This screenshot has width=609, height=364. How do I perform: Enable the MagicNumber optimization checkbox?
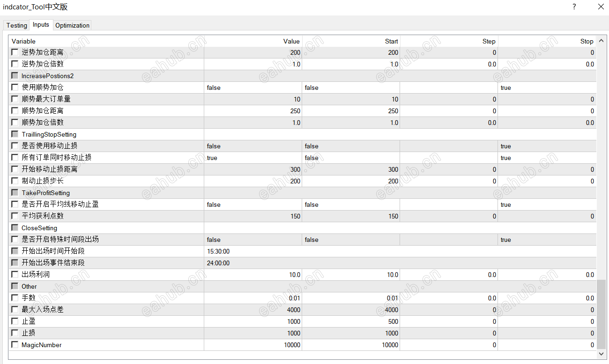pyautogui.click(x=15, y=345)
